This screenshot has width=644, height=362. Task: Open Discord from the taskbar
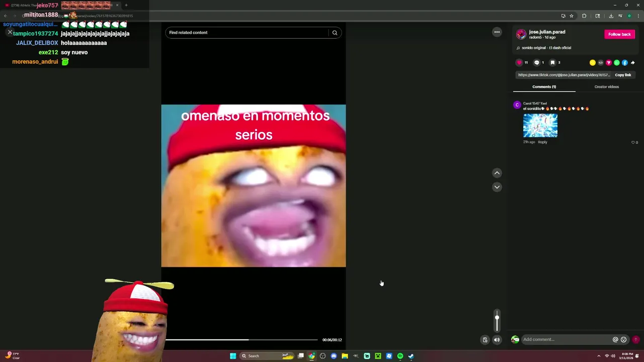[334, 356]
